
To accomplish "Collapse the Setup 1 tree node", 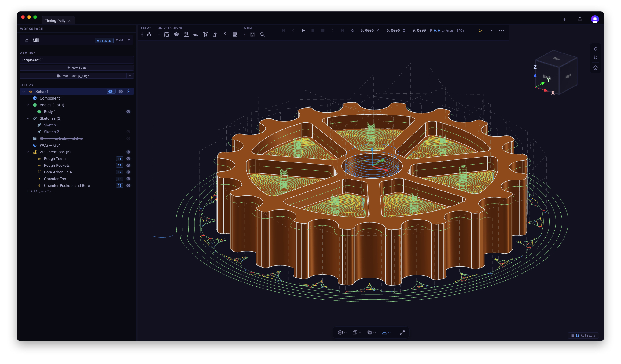I will click(24, 92).
